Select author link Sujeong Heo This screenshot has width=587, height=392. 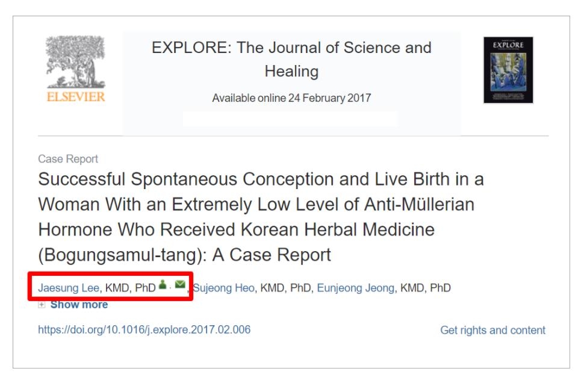[x=223, y=288]
